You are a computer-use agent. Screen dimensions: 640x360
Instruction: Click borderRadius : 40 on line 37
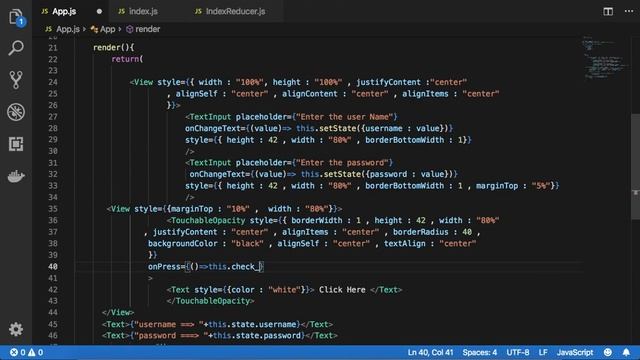point(432,232)
